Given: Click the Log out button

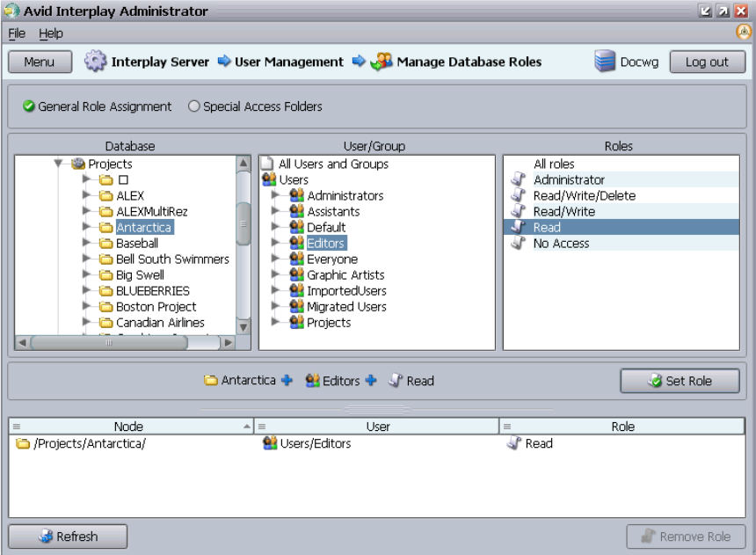Looking at the screenshot, I should click(707, 62).
